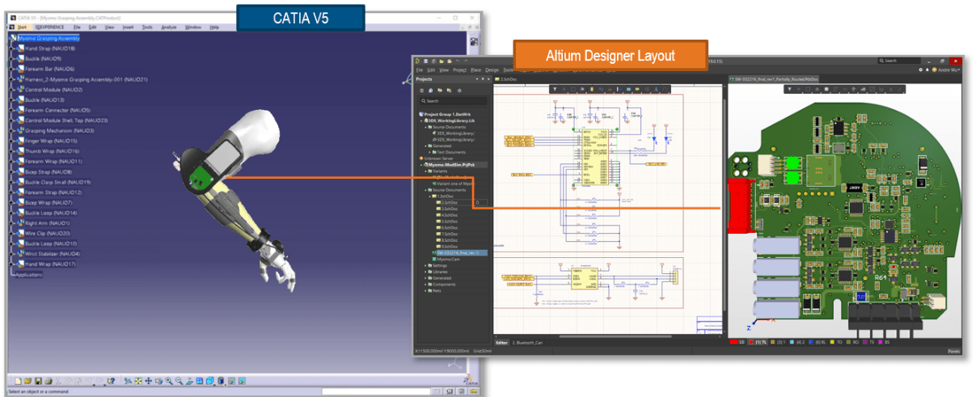
Task: Click the Panels button in Altium
Action: tap(954, 352)
